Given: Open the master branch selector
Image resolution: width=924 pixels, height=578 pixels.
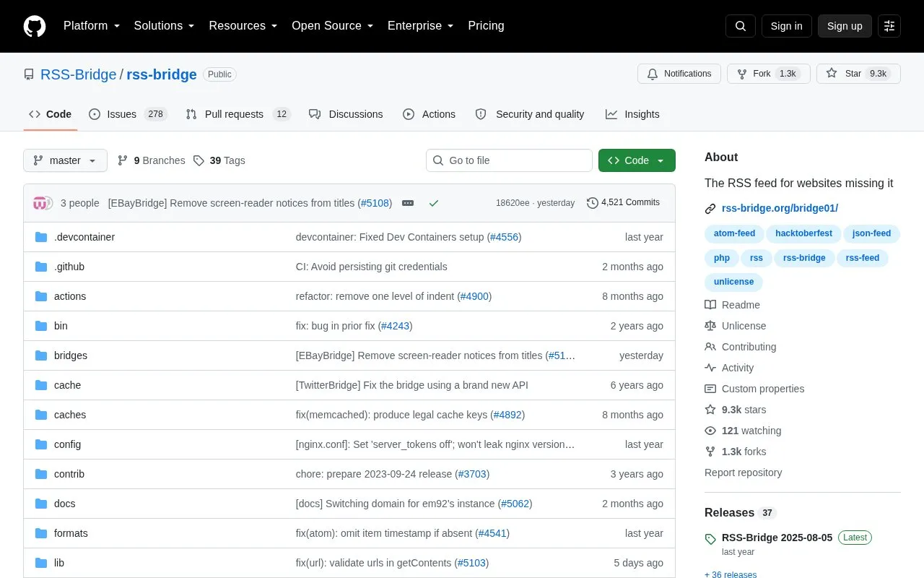Looking at the screenshot, I should coord(65,160).
